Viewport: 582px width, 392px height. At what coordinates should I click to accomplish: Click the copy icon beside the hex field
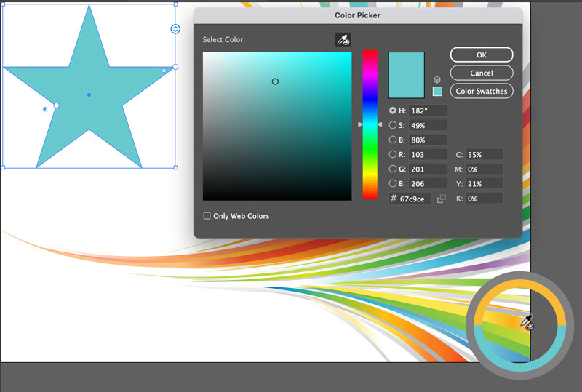tap(441, 199)
